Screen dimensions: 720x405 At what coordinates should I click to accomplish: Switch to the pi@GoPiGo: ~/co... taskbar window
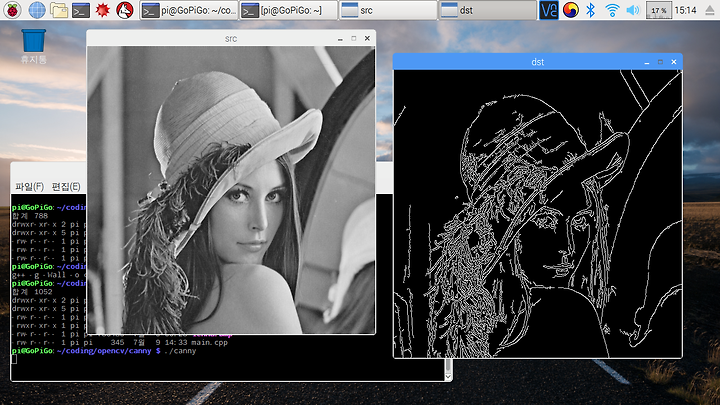(189, 10)
